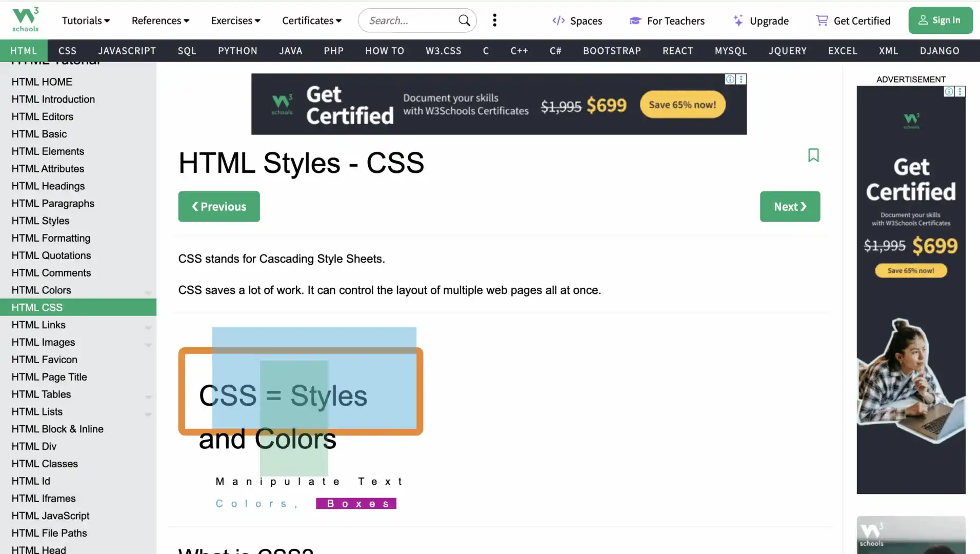Open HTML Div in sidebar

pos(78,447)
